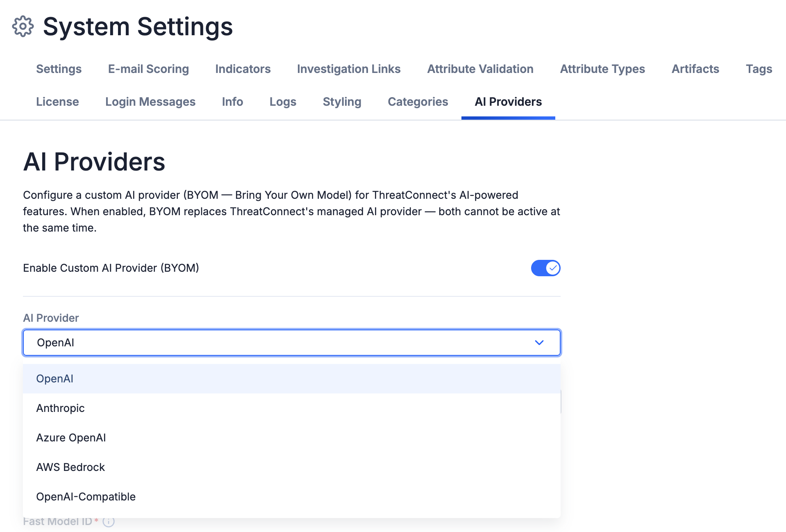Select AWS Bedrock from the provider list
This screenshot has width=786, height=532.
click(x=292, y=467)
